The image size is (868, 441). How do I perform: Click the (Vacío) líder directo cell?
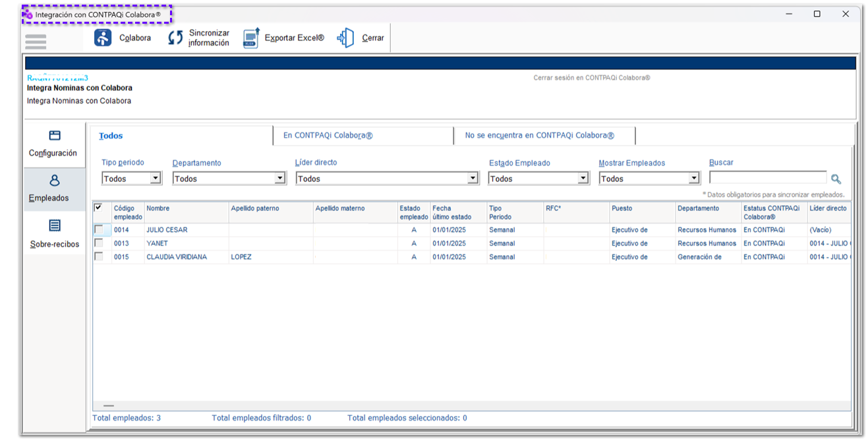[828, 230]
